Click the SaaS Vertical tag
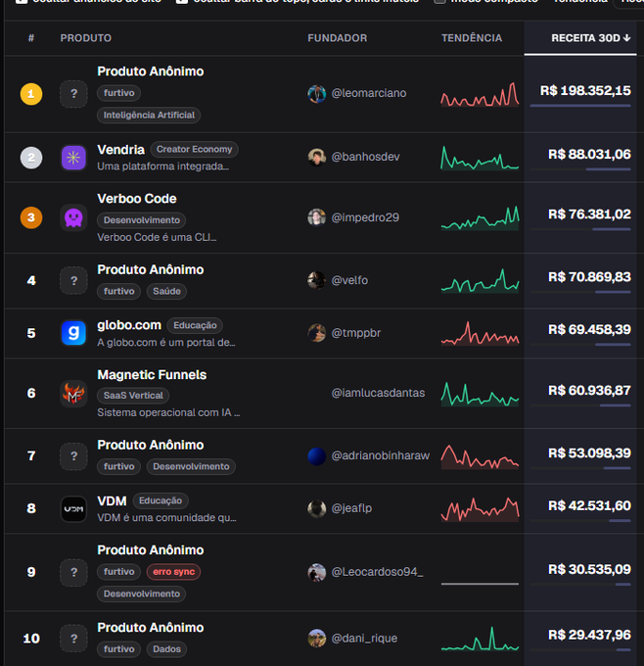The height and width of the screenshot is (666, 644). pyautogui.click(x=133, y=396)
